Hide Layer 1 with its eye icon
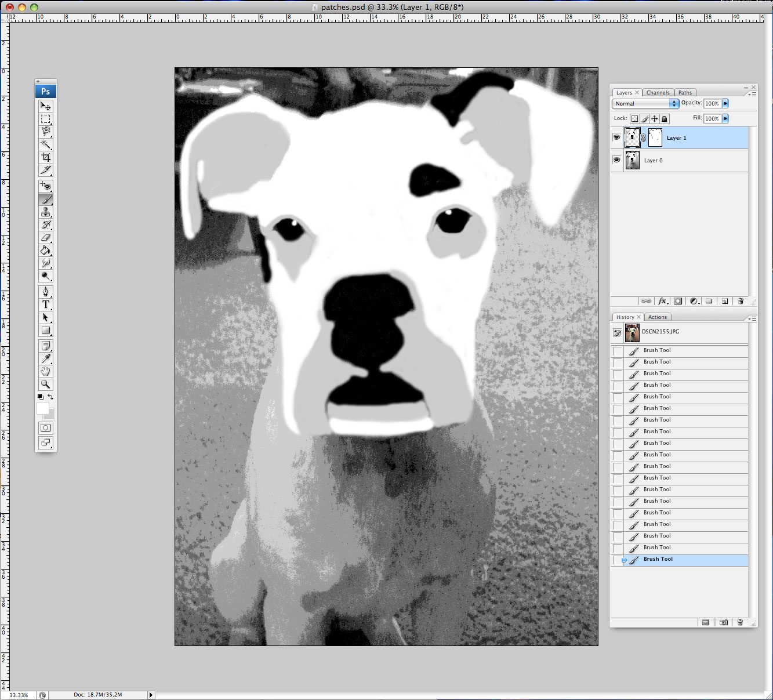 (x=616, y=138)
